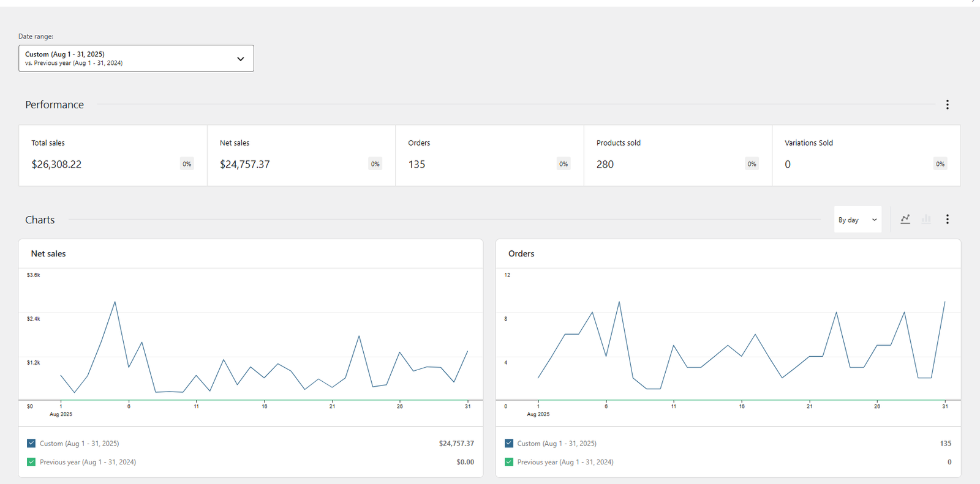Toggle Previous year checkbox in Net sales legend
Screen dimensions: 980x484
(x=31, y=462)
